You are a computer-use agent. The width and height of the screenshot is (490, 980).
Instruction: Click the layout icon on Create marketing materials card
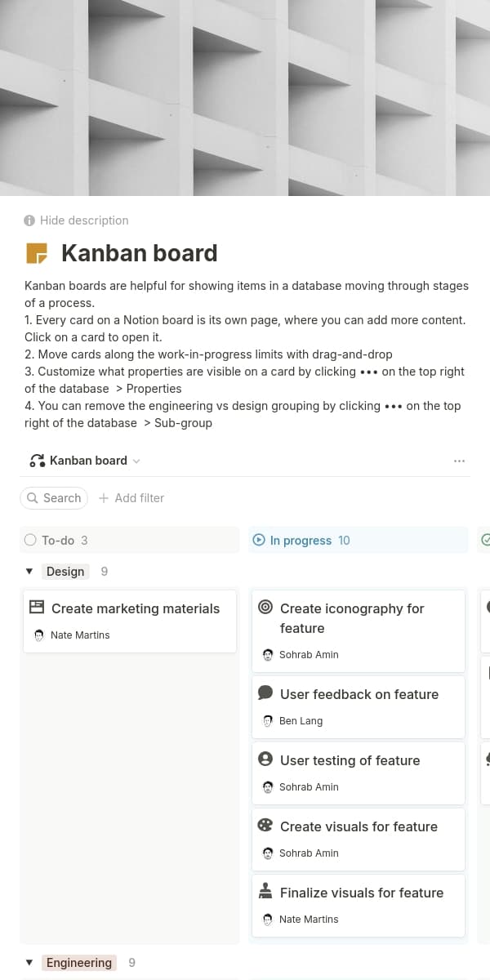pyautogui.click(x=36, y=607)
